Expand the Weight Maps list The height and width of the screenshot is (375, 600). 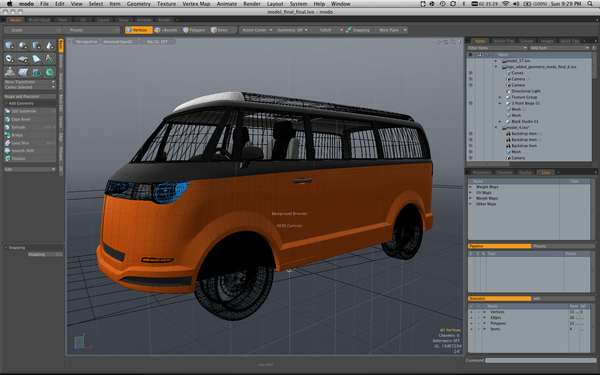[x=471, y=187]
